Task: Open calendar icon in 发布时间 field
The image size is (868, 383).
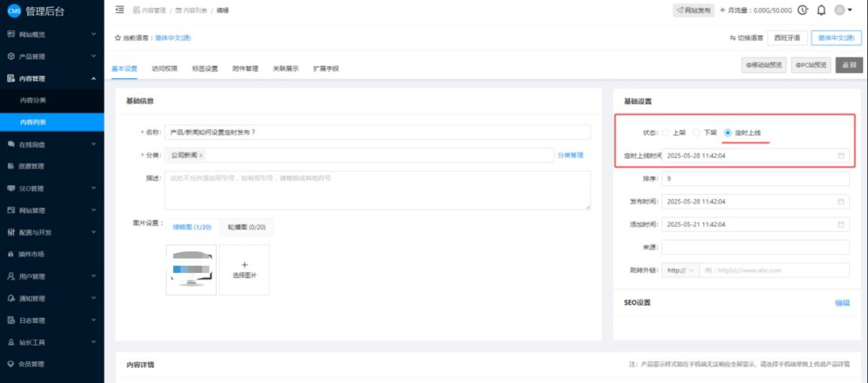Action: coord(841,202)
